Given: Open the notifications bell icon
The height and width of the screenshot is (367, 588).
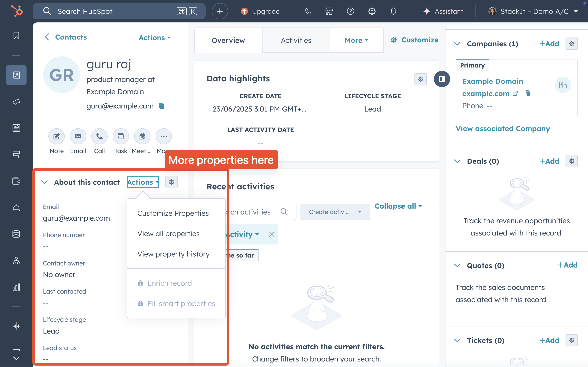Looking at the screenshot, I should tap(393, 11).
